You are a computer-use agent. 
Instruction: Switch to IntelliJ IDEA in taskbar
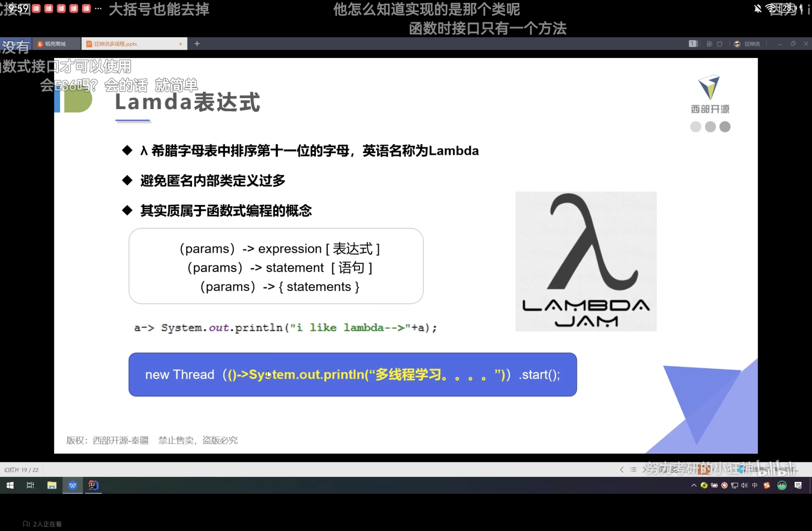click(93, 485)
